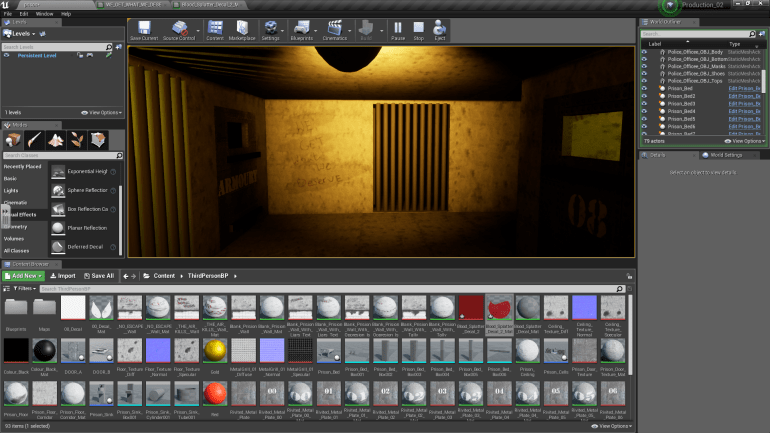Open the File menu
Screen dimensions: 770x433
(8, 14)
